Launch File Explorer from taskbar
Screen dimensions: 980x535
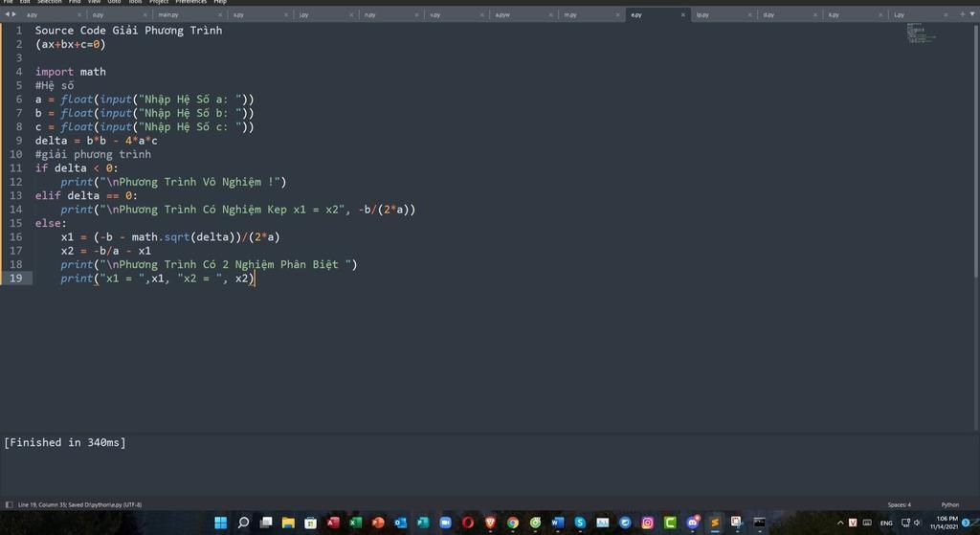coord(288,523)
